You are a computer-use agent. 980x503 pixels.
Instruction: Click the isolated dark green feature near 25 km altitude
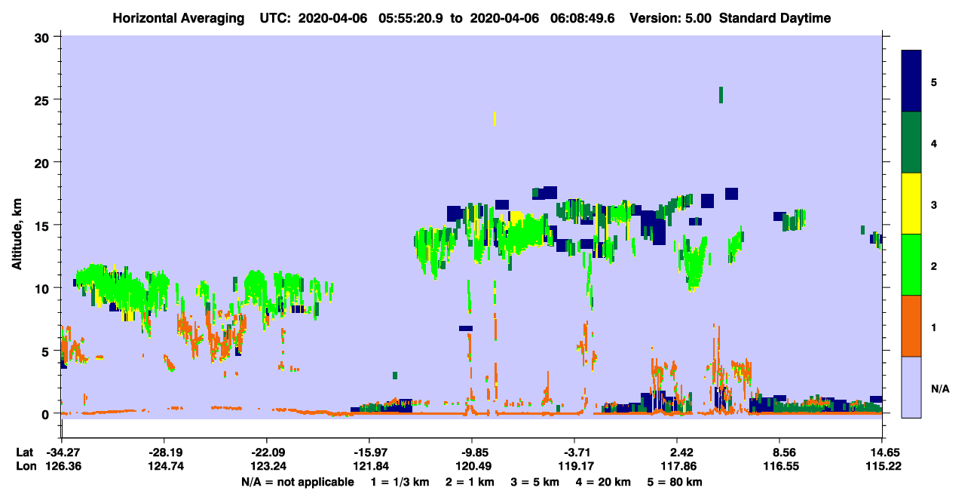721,94
